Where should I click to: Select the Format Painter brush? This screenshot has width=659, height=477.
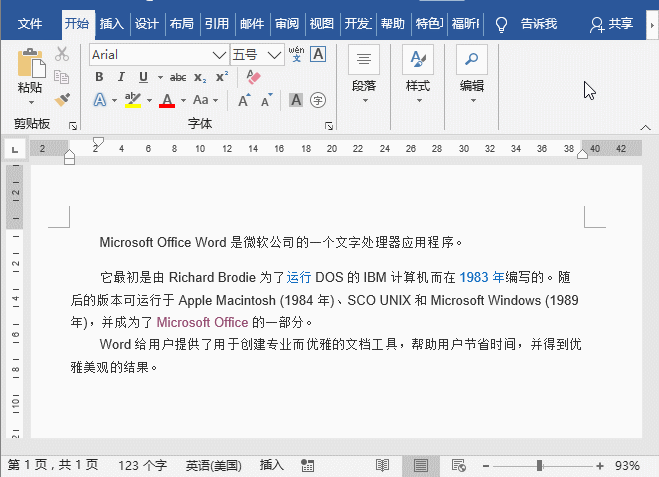click(x=62, y=100)
